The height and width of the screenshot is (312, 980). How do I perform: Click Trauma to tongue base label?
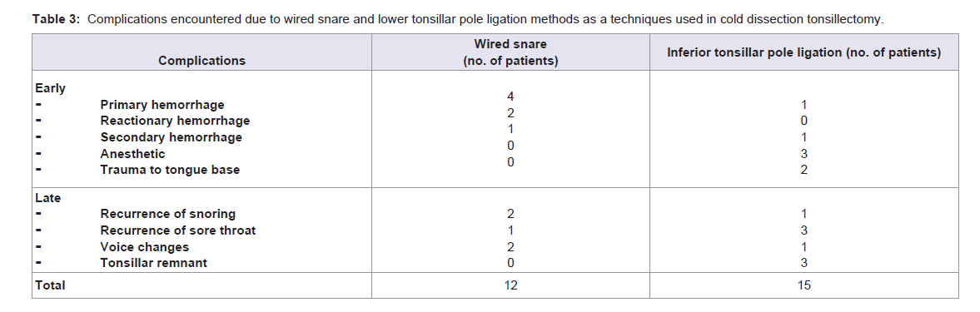pos(170,170)
